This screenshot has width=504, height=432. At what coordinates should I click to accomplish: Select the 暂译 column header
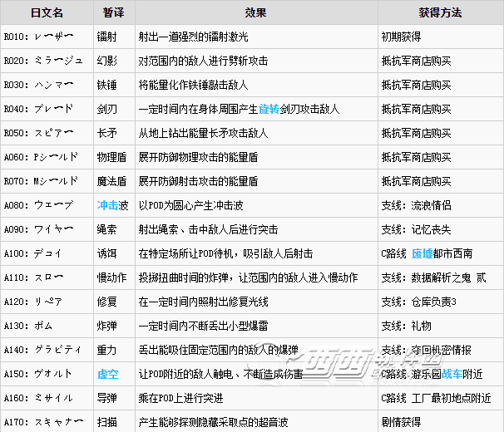pyautogui.click(x=114, y=12)
